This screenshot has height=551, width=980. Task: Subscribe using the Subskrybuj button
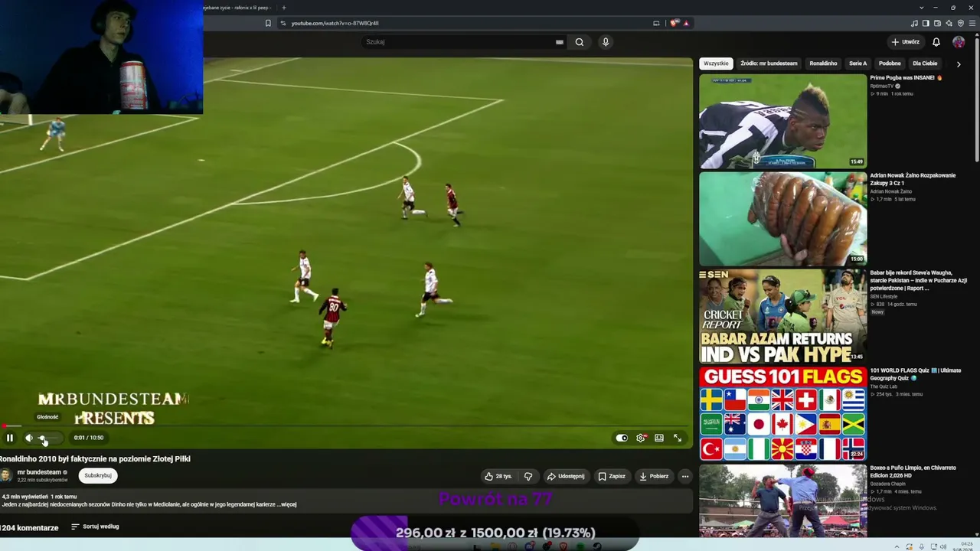click(x=98, y=475)
